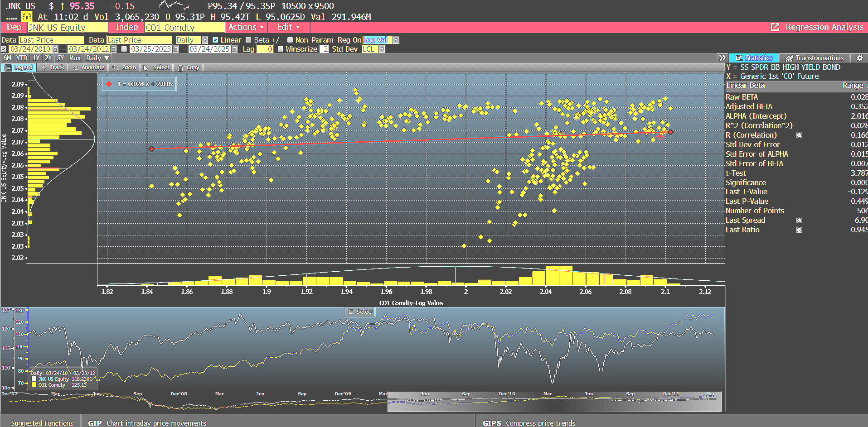868x427 pixels.
Task: Toggle the first date range checkbox
Action: click(x=4, y=49)
